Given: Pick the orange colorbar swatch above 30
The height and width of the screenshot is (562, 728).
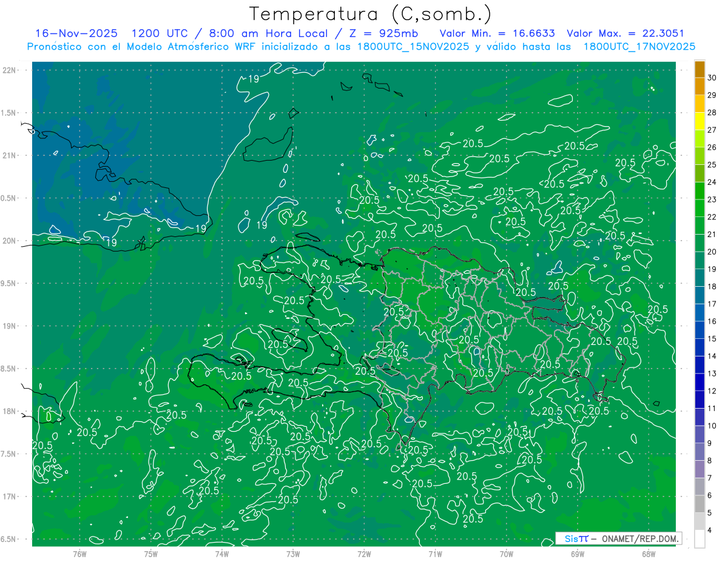Looking at the screenshot, I should point(700,69).
